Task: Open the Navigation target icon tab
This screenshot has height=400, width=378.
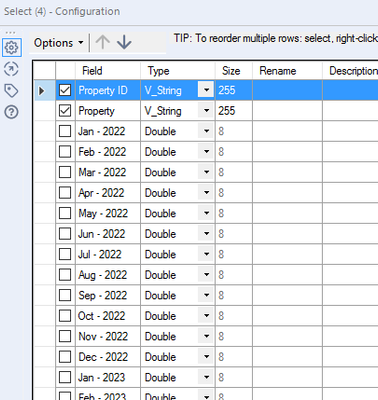Action: (11, 69)
